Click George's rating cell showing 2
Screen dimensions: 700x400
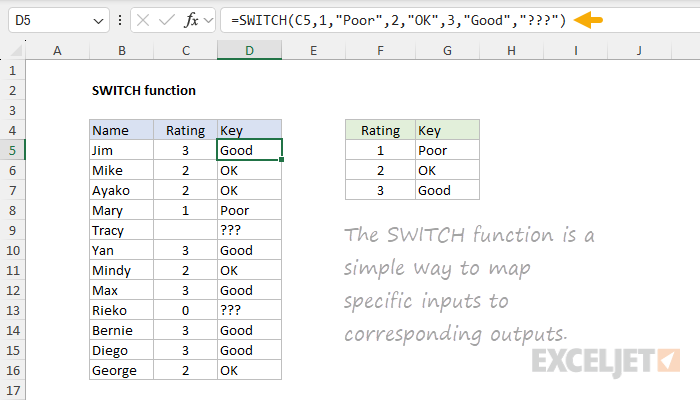(x=186, y=370)
